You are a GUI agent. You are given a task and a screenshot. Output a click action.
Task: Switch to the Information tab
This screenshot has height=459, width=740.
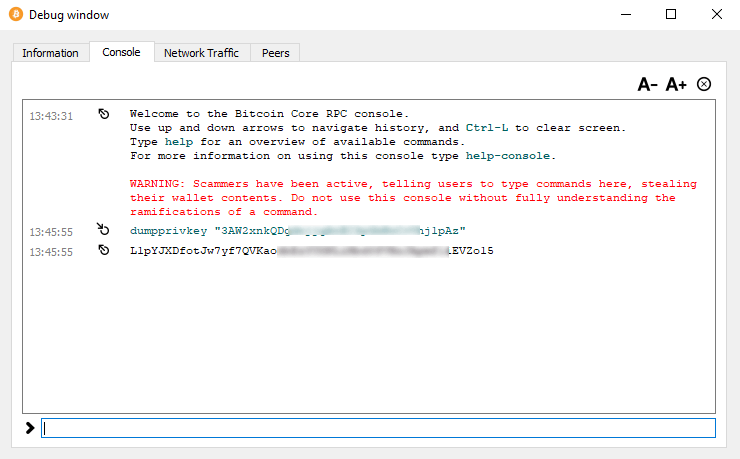coord(50,53)
